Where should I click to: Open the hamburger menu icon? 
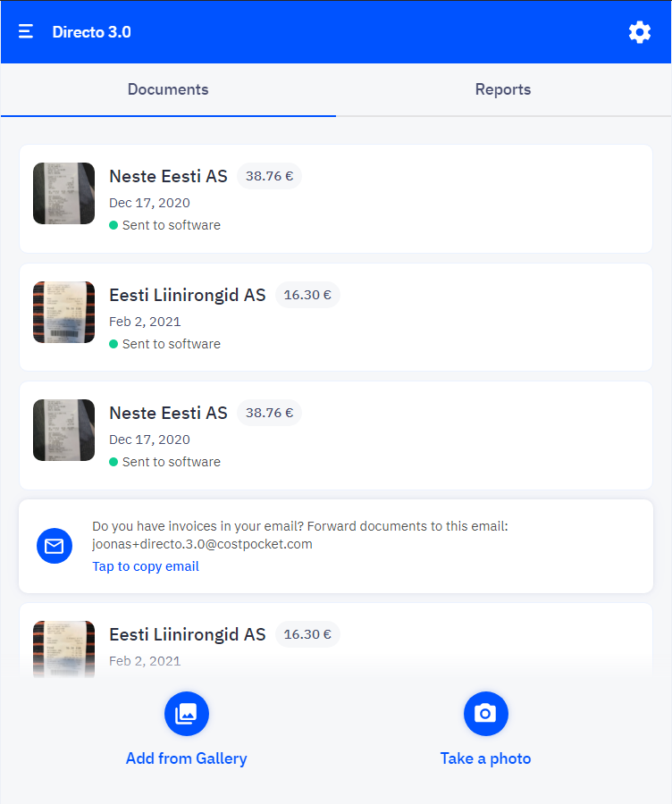click(26, 32)
